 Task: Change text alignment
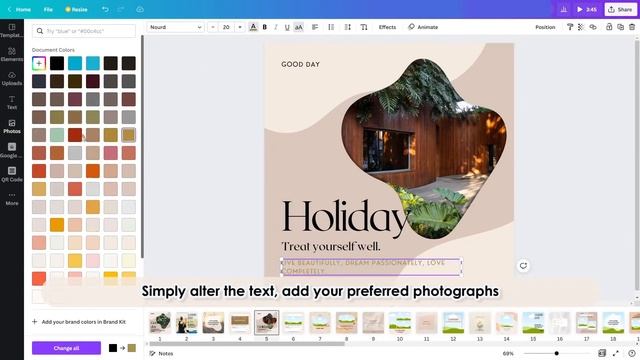[315, 27]
